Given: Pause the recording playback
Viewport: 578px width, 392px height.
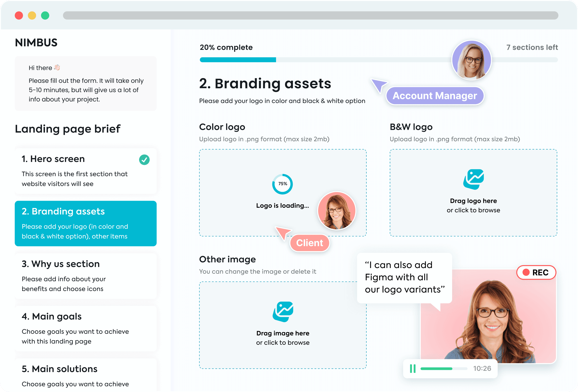Looking at the screenshot, I should point(413,368).
